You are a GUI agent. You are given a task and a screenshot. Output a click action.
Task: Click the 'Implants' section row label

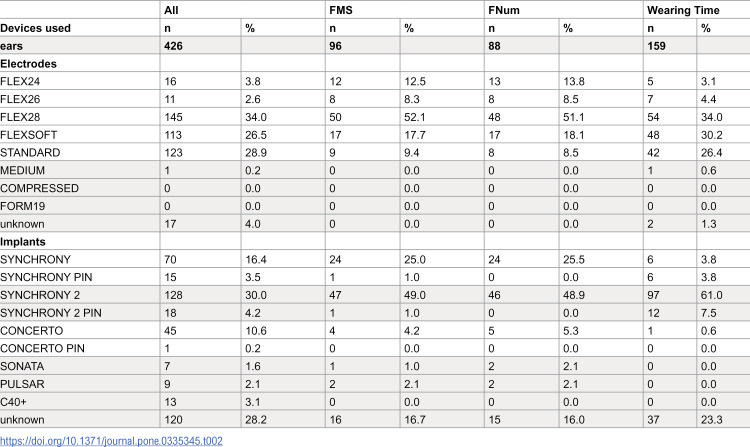23,242
